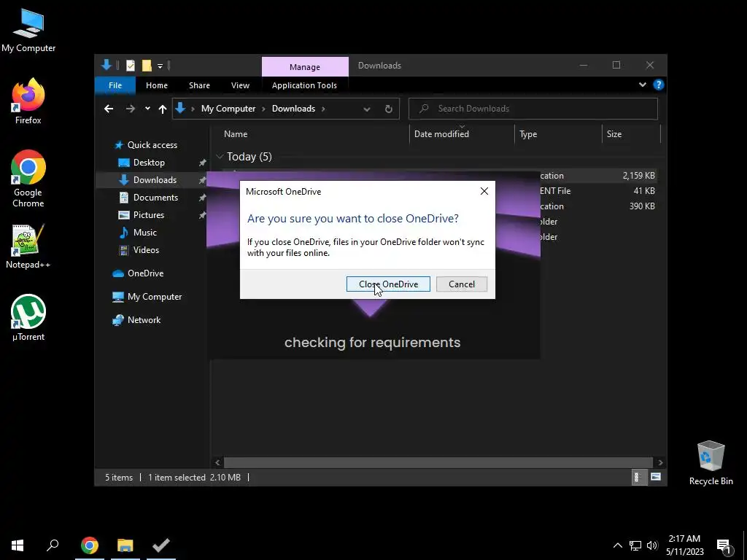Viewport: 747px width, 560px height.
Task: Click the Downloads arrow icon in title bar
Action: coord(107,65)
